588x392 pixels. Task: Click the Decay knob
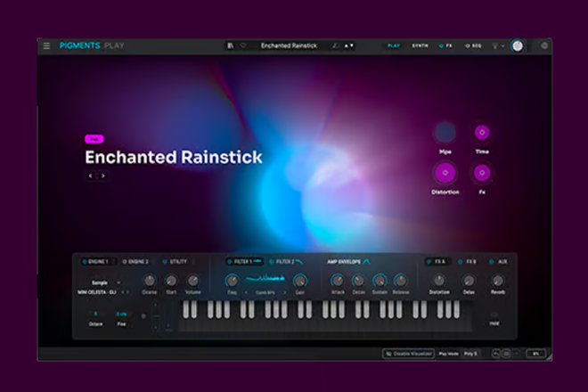click(358, 281)
